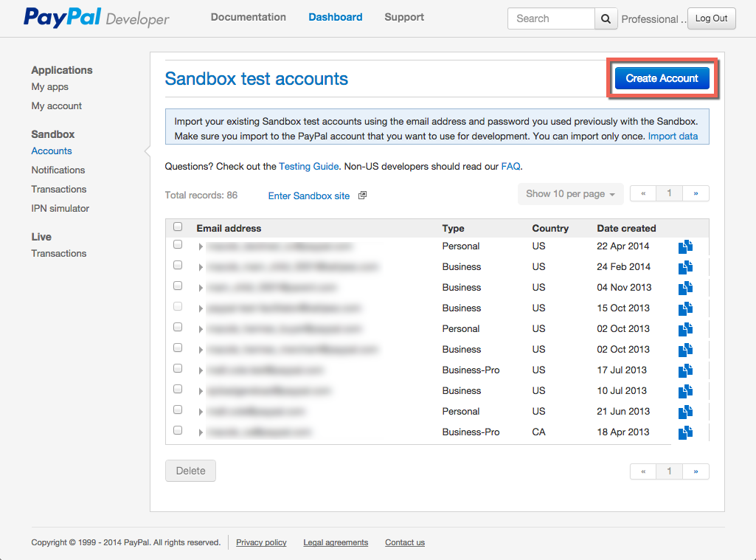Click the PayPal Developer logo

97,18
